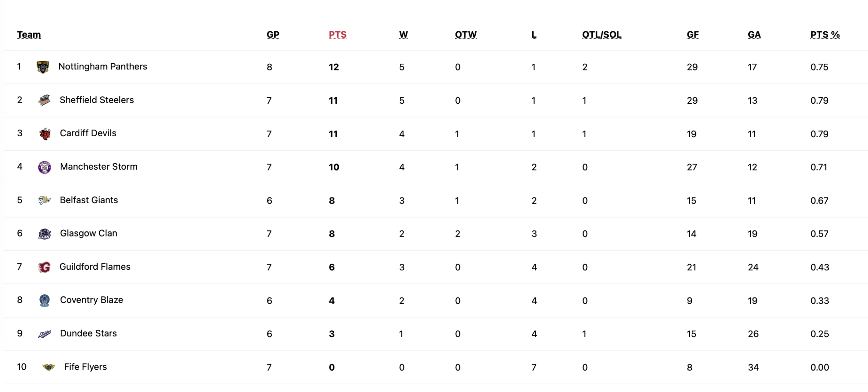868x392 pixels.
Task: Sort by the OTL/SOL column header
Action: pyautogui.click(x=601, y=35)
